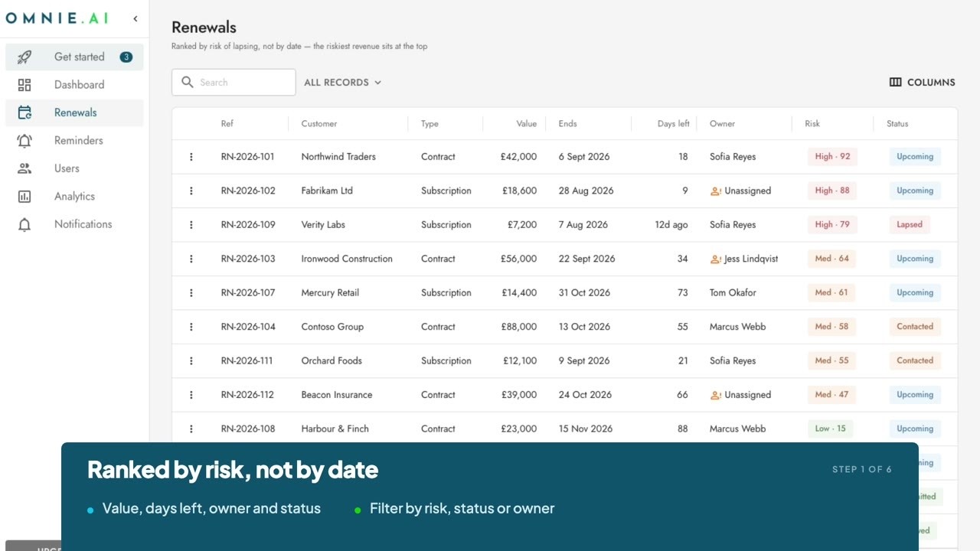
Task: Sort by the Days left column header
Action: click(673, 123)
